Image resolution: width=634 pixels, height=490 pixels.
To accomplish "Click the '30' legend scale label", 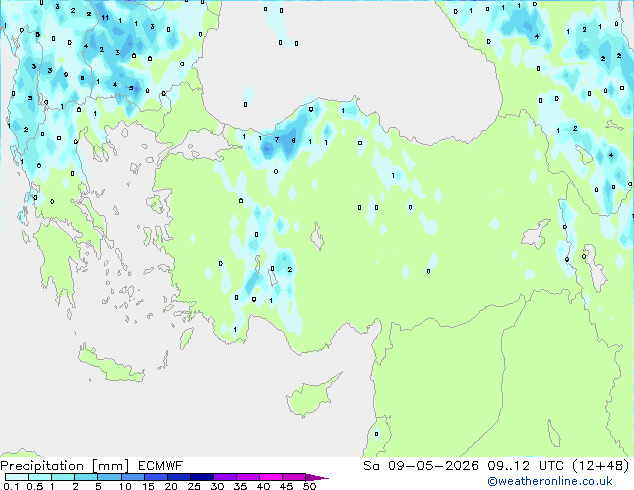I will (217, 486).
